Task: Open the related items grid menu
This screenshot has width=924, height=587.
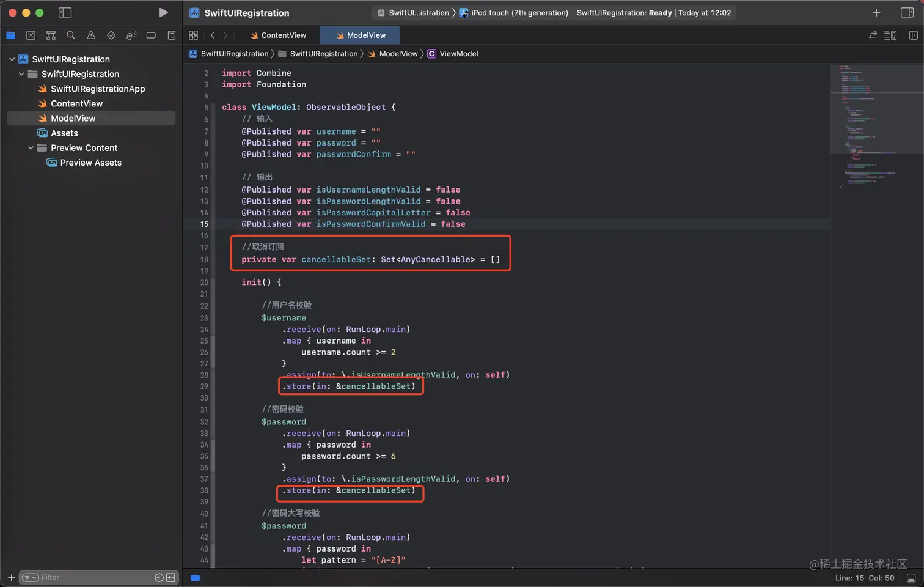Action: tap(194, 35)
